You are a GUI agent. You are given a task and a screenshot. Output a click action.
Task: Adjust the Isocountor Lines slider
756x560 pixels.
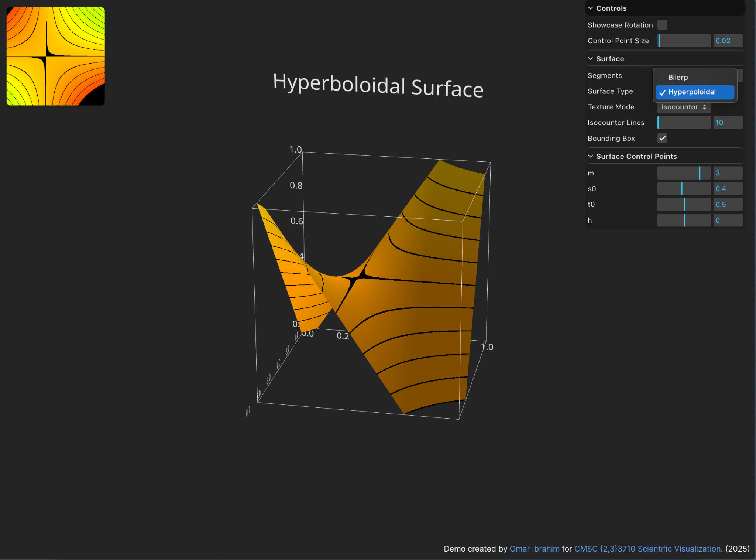coord(684,122)
